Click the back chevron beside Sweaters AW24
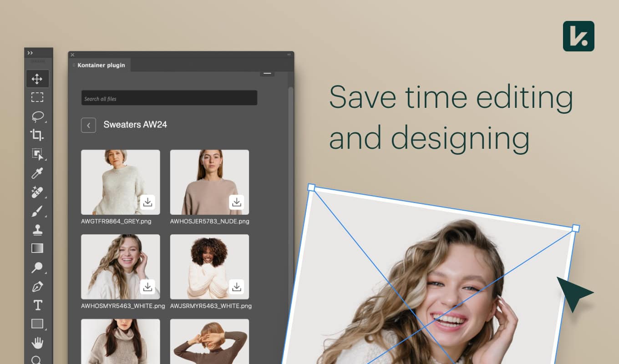619x364 pixels. [88, 125]
